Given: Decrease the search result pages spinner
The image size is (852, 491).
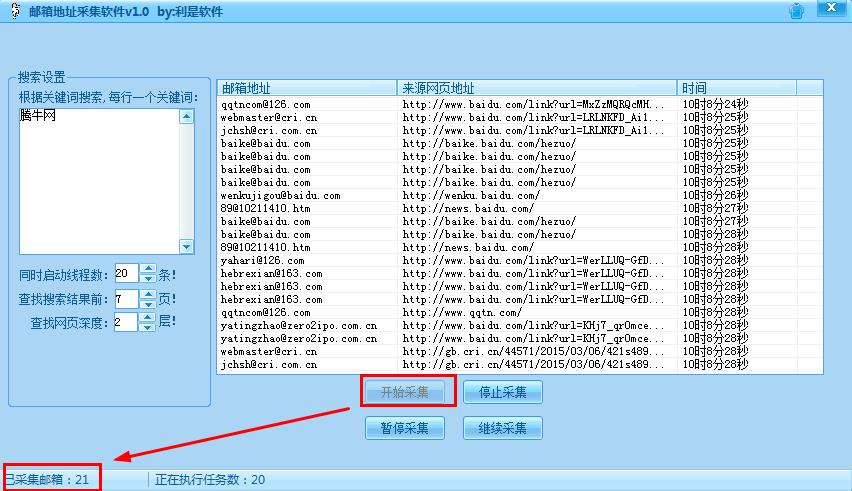Looking at the screenshot, I should tap(149, 303).
